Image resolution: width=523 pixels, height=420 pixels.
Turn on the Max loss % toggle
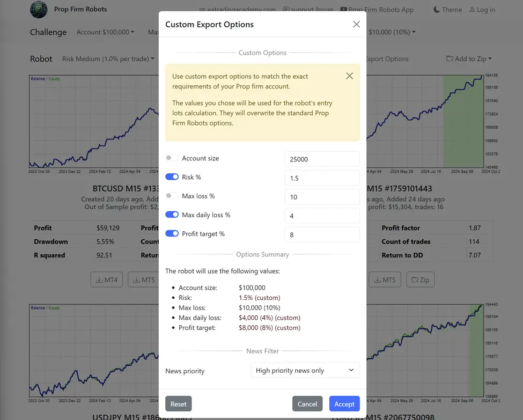click(x=172, y=196)
